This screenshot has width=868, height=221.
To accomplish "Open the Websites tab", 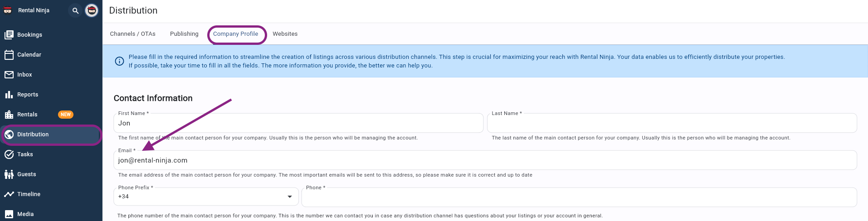I will coord(285,34).
